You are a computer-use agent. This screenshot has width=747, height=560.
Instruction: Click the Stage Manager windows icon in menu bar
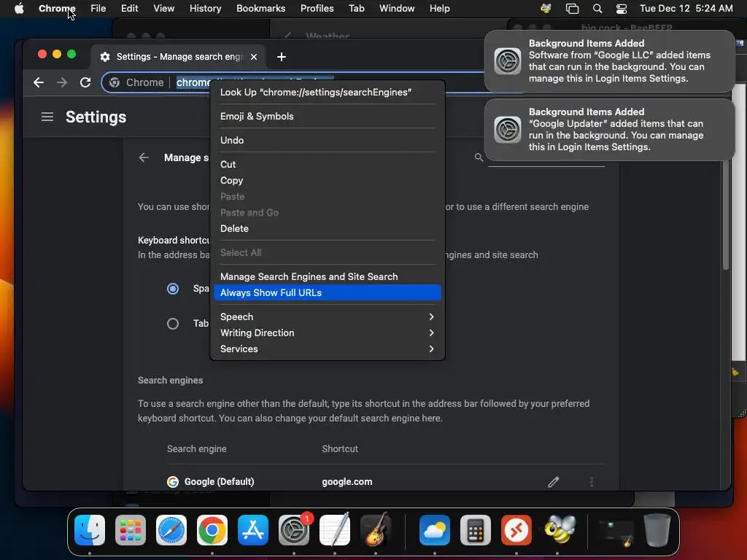572,8
